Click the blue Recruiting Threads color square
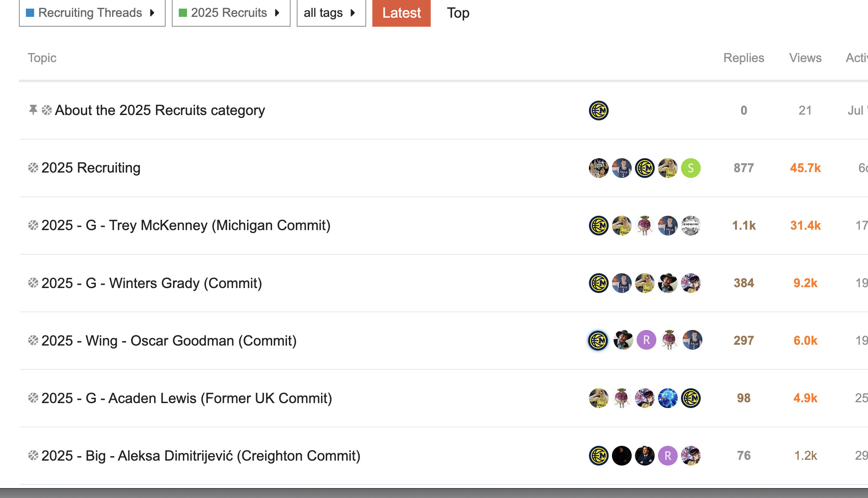 click(x=30, y=13)
